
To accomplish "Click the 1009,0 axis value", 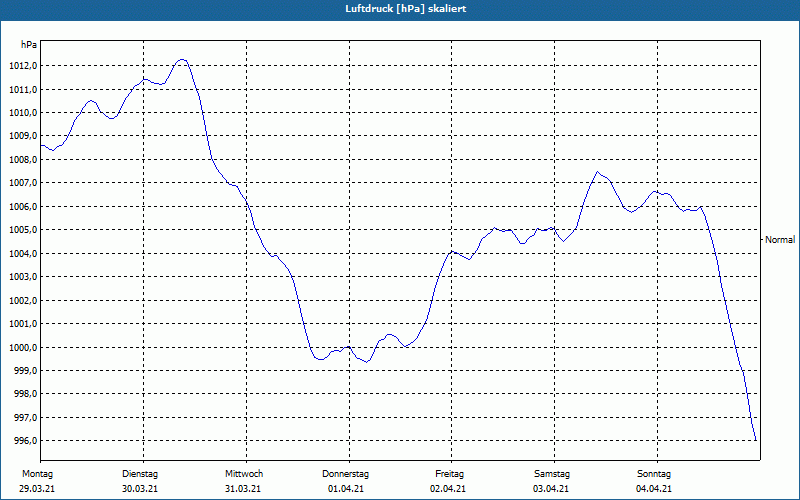I will pyautogui.click(x=23, y=136).
